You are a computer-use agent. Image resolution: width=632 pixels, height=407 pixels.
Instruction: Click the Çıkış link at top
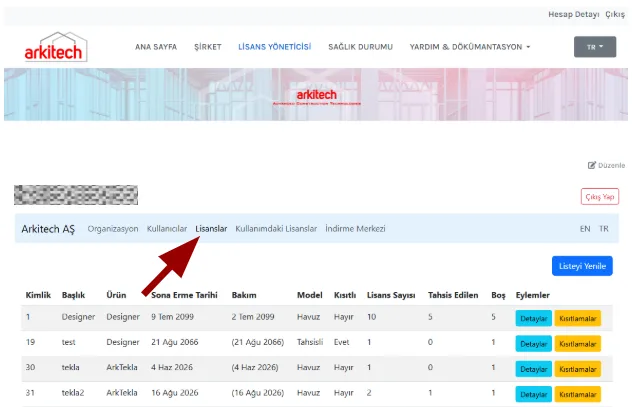615,14
